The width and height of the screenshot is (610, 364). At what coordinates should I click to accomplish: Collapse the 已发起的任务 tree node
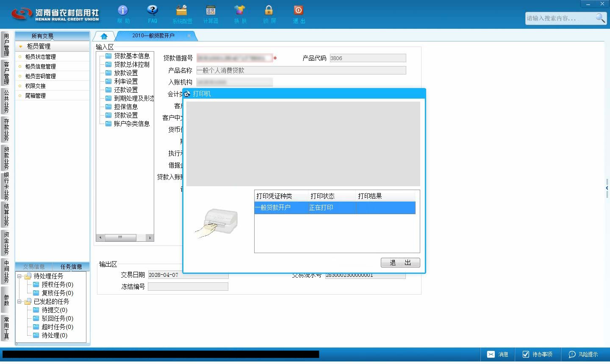[x=19, y=301]
